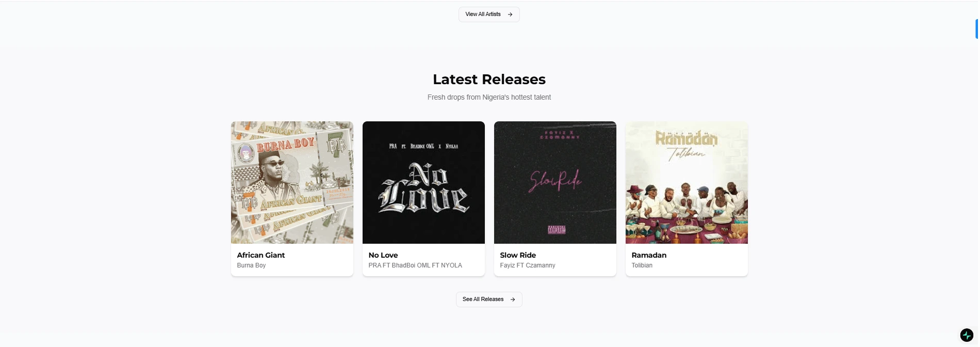Click the See All Releases button
Screen dimensions: 980x347
pos(489,299)
